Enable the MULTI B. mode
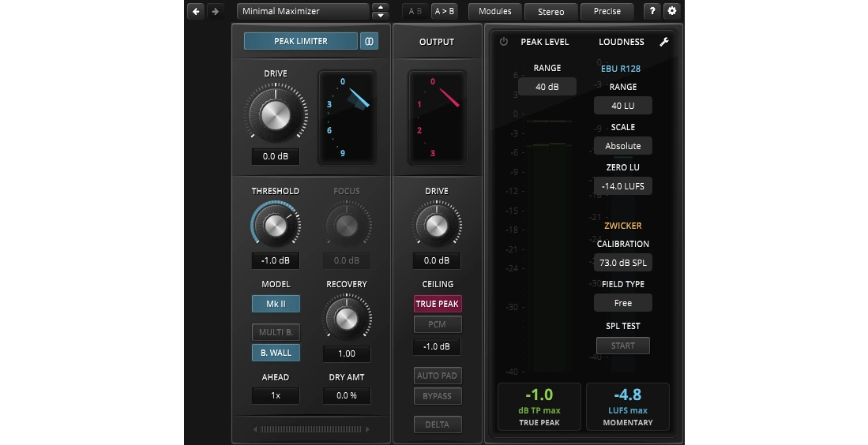The height and width of the screenshot is (445, 868). (x=276, y=332)
